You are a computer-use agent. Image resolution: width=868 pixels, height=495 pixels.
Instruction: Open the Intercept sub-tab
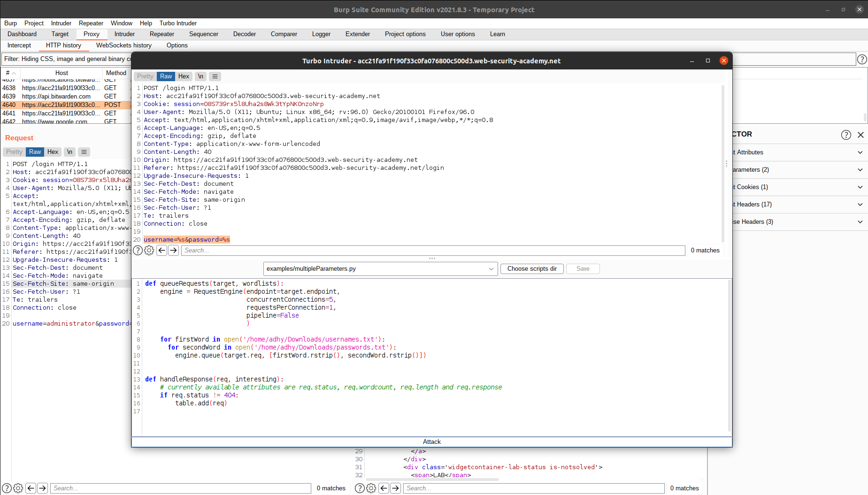(x=19, y=46)
